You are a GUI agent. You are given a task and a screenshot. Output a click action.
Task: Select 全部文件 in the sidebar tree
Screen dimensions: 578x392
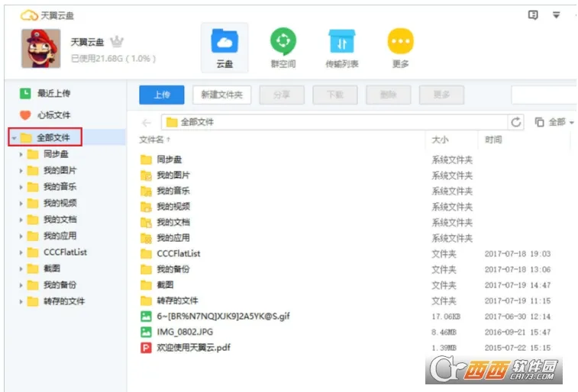53,138
